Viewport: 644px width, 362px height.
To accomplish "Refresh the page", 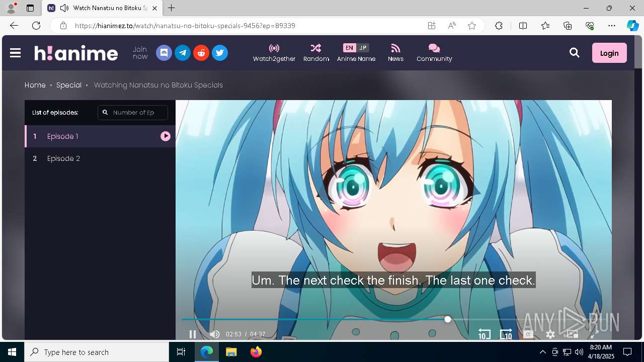I will click(x=36, y=26).
